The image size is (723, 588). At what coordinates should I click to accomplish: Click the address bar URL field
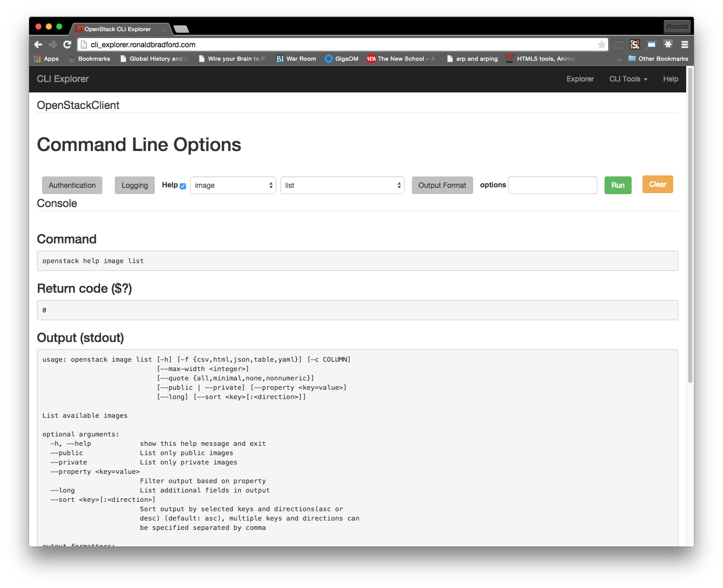pos(343,45)
